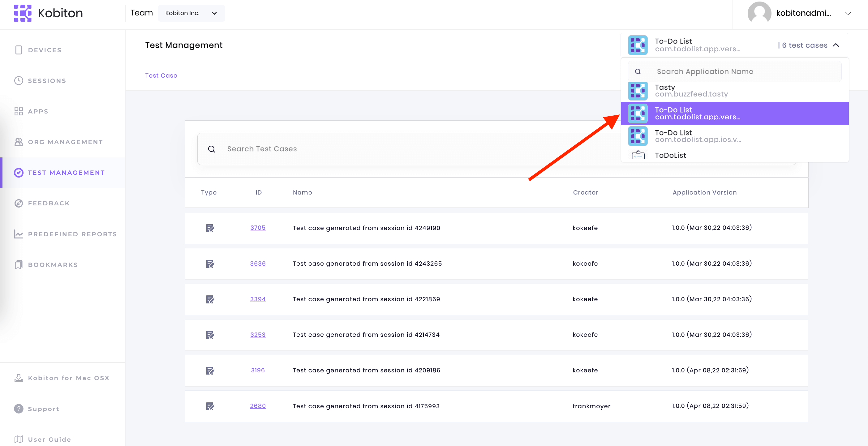
Task: Click the search icon in Search Application Name
Action: 638,71
